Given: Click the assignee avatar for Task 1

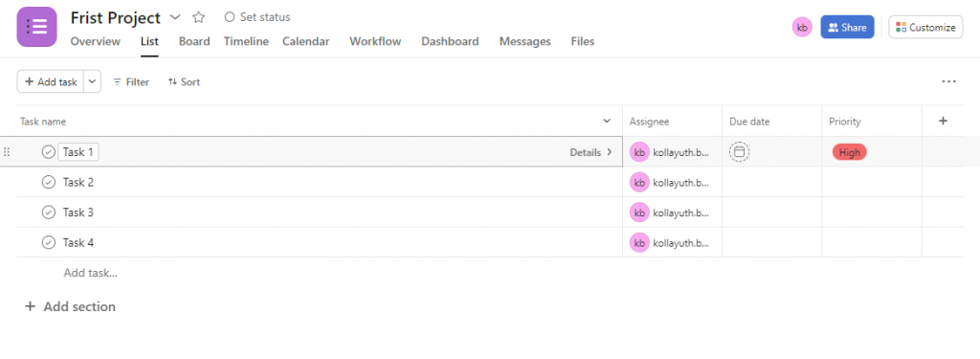Looking at the screenshot, I should click(639, 152).
